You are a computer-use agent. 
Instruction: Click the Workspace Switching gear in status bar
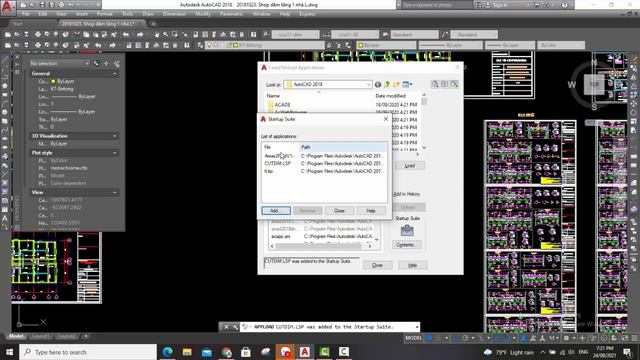[566, 338]
